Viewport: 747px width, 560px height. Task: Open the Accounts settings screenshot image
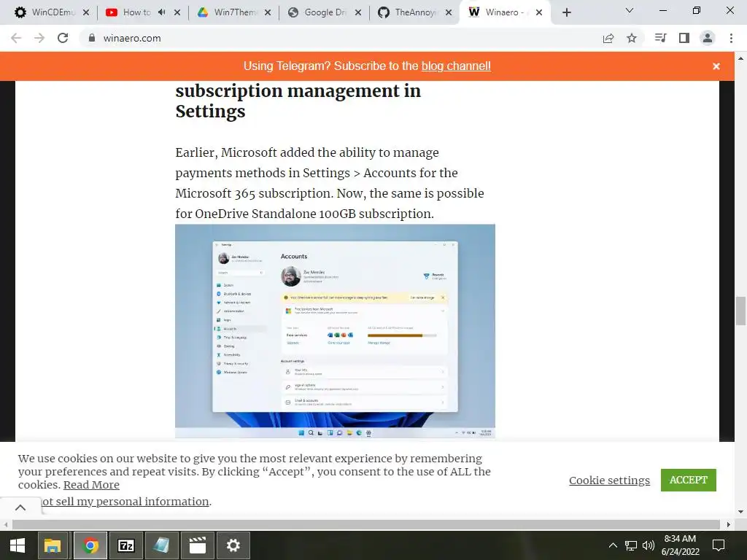(x=335, y=331)
